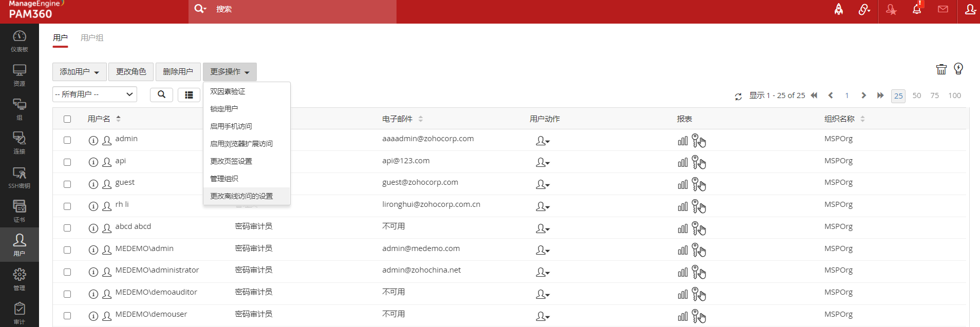Image resolution: width=980 pixels, height=327 pixels.
Task: Open the 管理 admin gear sidebar icon
Action: (x=19, y=279)
